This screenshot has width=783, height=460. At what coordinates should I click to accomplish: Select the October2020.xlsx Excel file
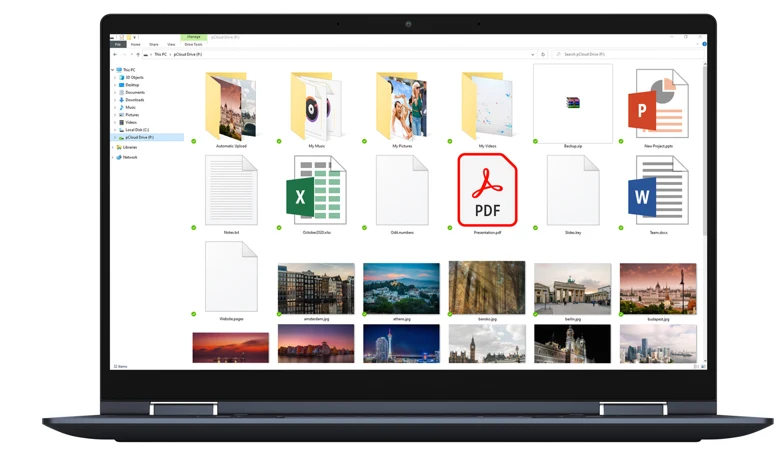pos(317,192)
